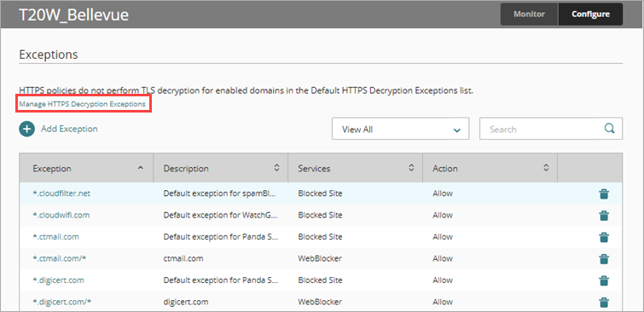Viewport: 644px width, 312px height.
Task: Open Manage HTTPS Decryption Exceptions link
Action: pyautogui.click(x=82, y=104)
